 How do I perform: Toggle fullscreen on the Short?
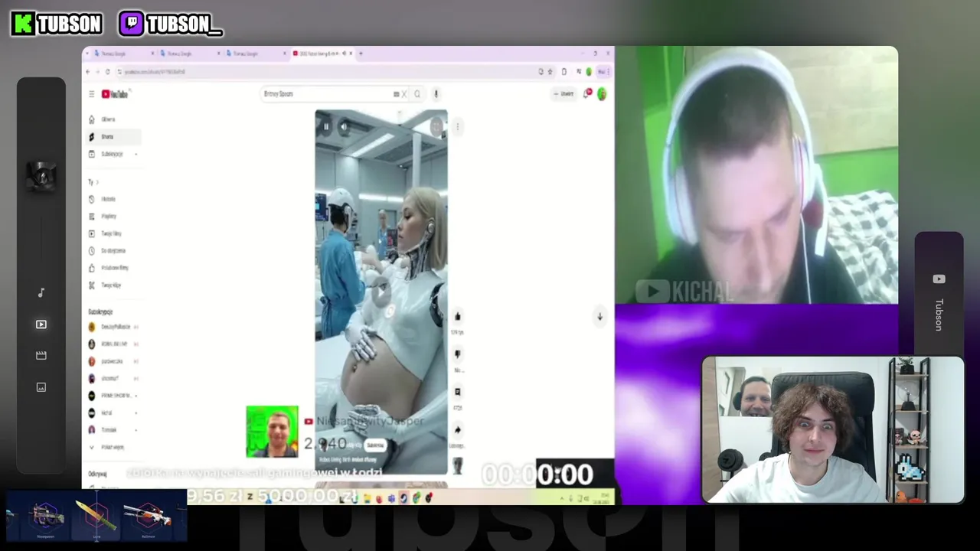[x=437, y=126]
